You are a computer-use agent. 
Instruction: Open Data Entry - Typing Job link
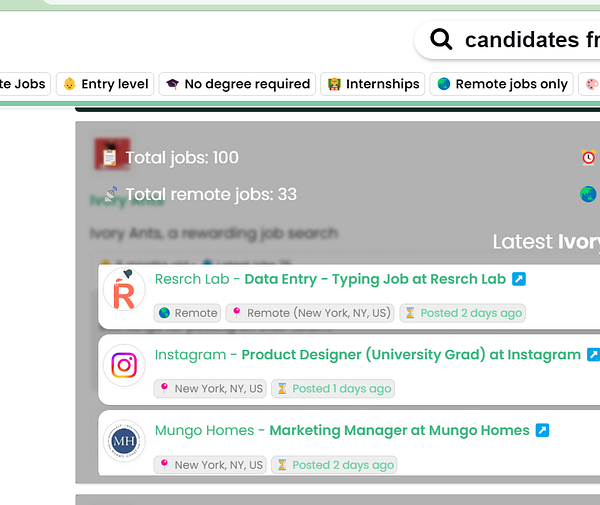[375, 279]
